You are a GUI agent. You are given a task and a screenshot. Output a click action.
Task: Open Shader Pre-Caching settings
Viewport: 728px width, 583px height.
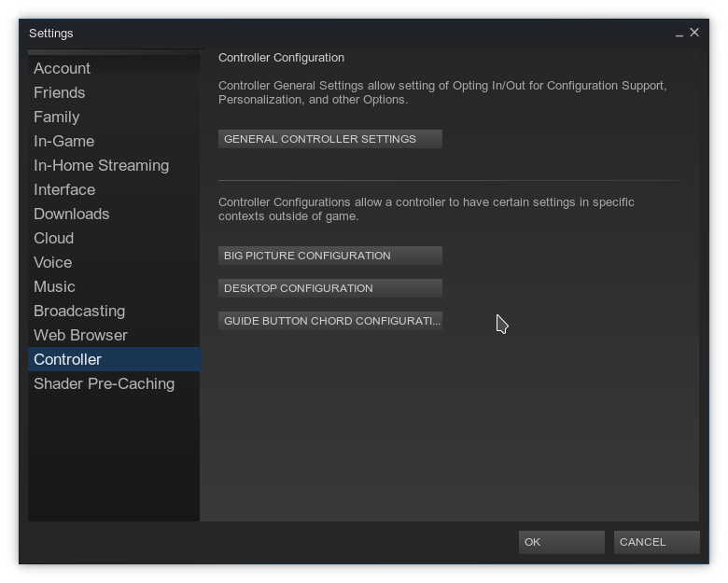point(104,384)
